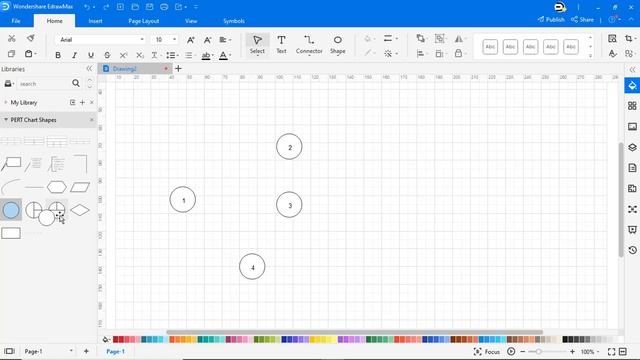Select the diamond shape in PERT library
640x360 pixels.
80,210
